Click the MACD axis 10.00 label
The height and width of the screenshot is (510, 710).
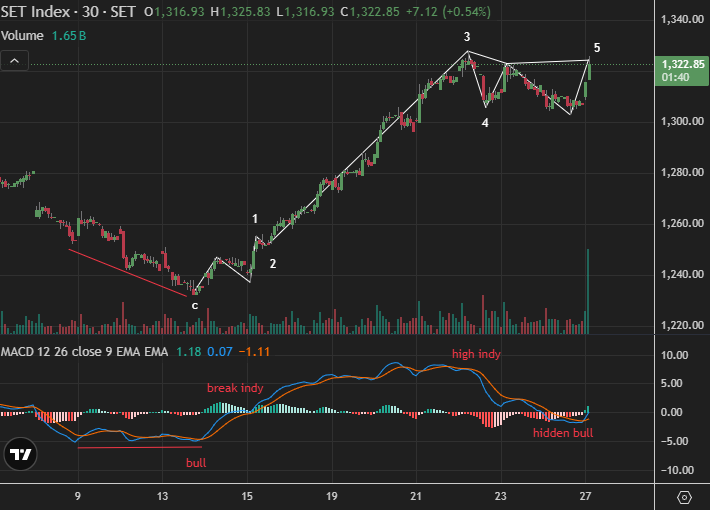pos(675,355)
